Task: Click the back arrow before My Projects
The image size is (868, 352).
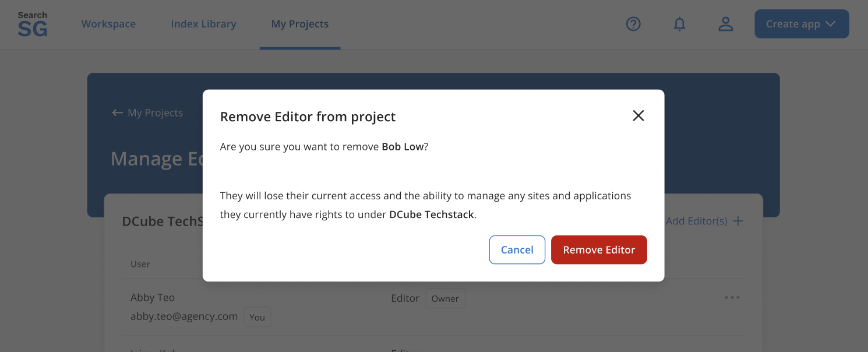Action: tap(117, 113)
